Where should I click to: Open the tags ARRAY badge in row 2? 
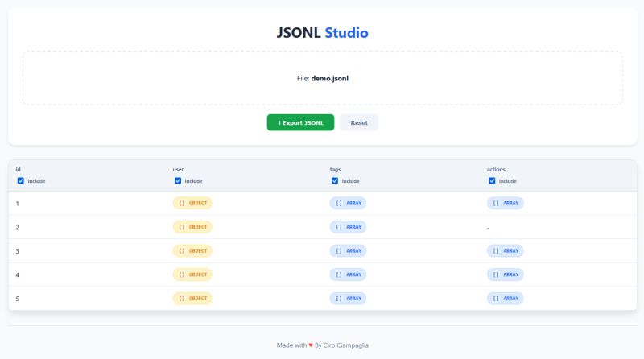(348, 227)
